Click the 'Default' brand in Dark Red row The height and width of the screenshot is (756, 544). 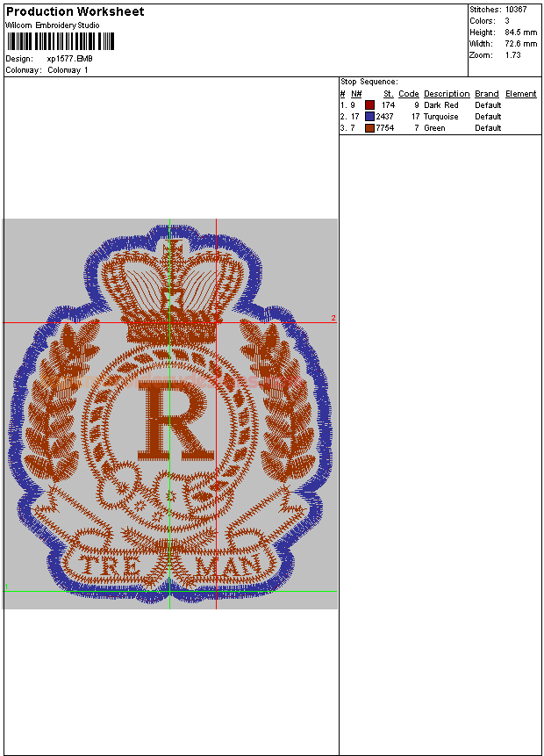pyautogui.click(x=488, y=105)
